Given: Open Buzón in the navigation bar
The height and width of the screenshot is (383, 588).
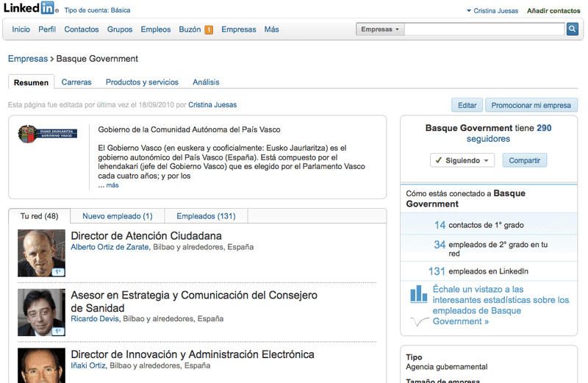Looking at the screenshot, I should pos(190,29).
